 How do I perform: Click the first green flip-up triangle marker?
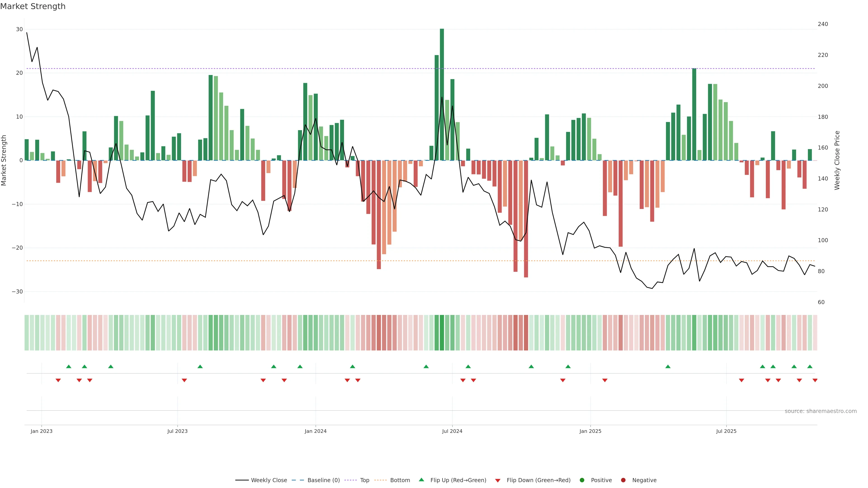69,366
